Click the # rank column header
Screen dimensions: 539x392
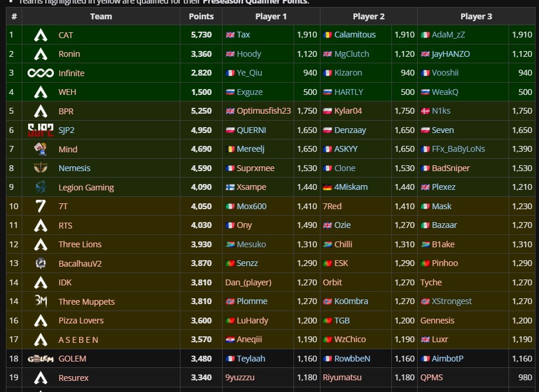coord(14,16)
